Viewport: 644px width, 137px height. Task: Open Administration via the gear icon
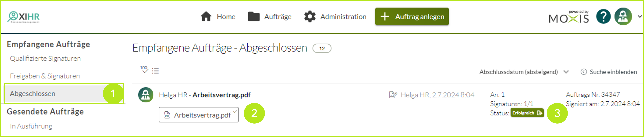click(x=310, y=16)
